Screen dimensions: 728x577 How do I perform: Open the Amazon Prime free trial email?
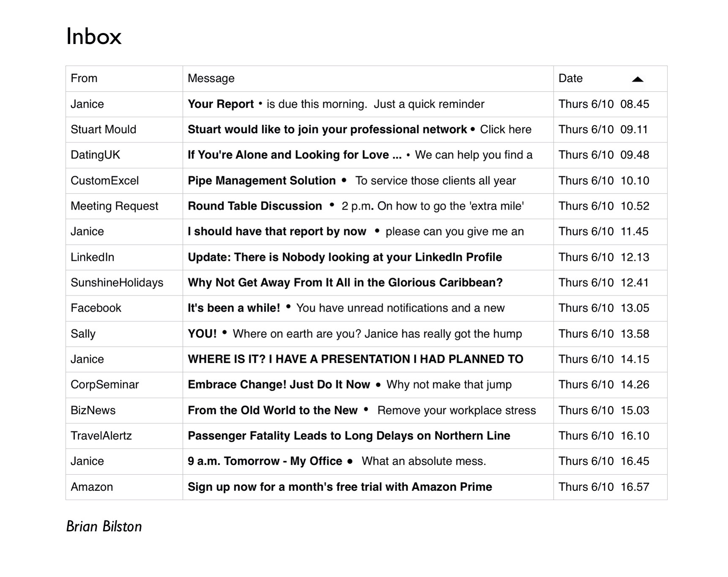coord(340,487)
